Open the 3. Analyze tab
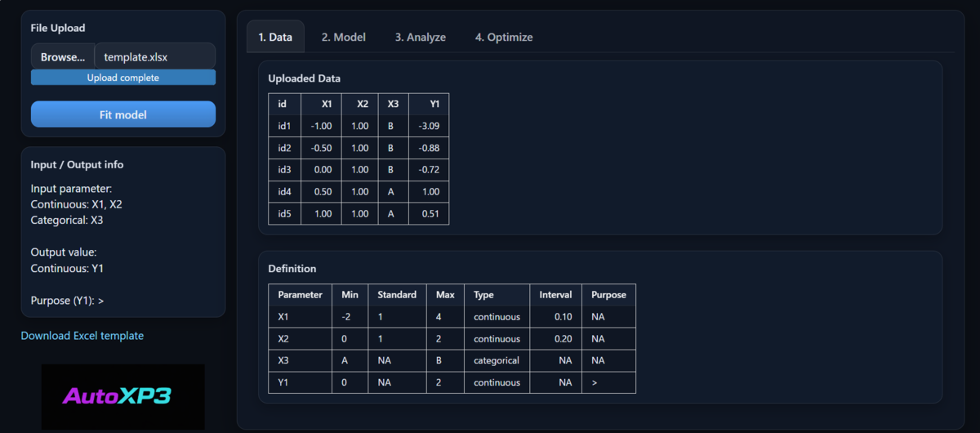The width and height of the screenshot is (980, 433). coord(420,37)
